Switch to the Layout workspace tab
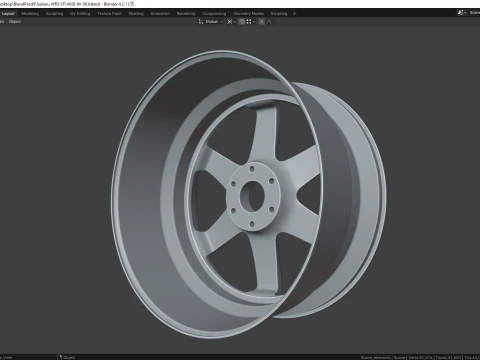 [x=8, y=14]
